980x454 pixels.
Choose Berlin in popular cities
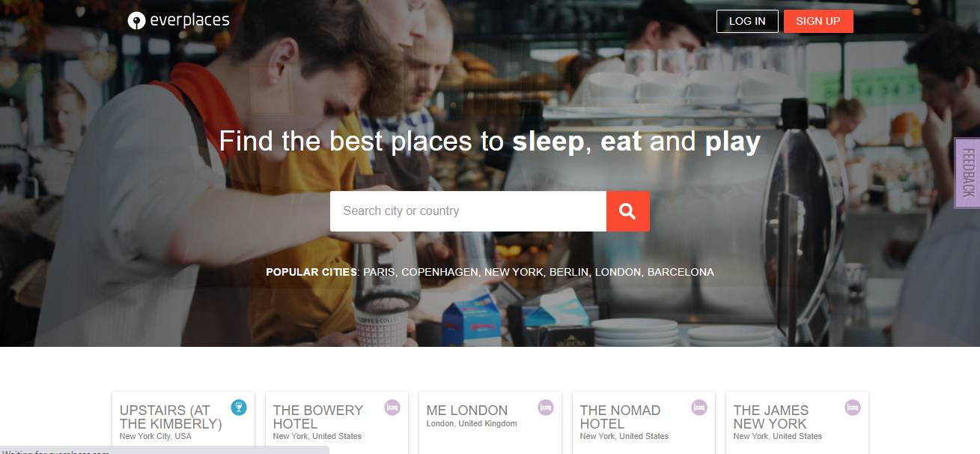[x=569, y=272]
